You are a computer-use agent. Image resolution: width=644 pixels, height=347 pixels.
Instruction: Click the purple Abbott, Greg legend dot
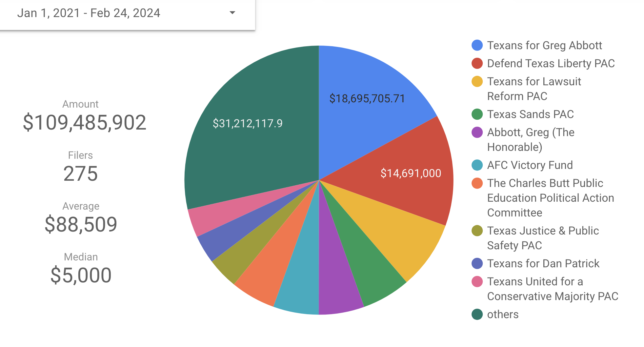pyautogui.click(x=477, y=132)
